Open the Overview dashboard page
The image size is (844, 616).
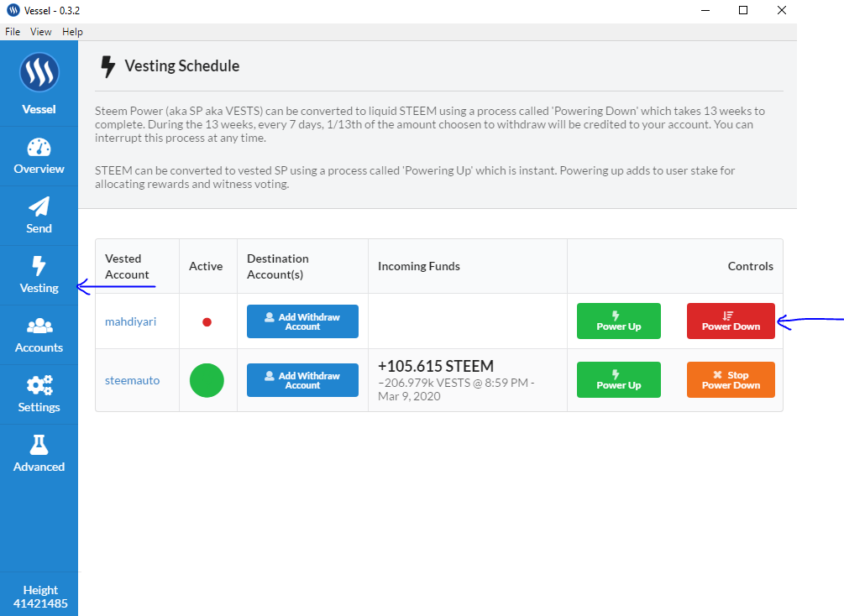[x=39, y=157]
